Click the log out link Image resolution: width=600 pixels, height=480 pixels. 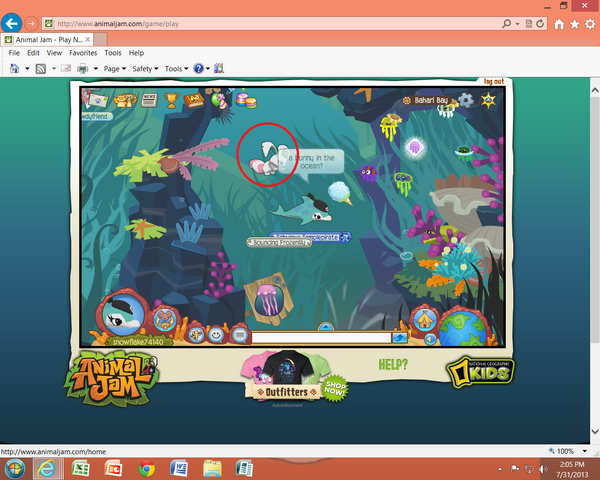[494, 81]
